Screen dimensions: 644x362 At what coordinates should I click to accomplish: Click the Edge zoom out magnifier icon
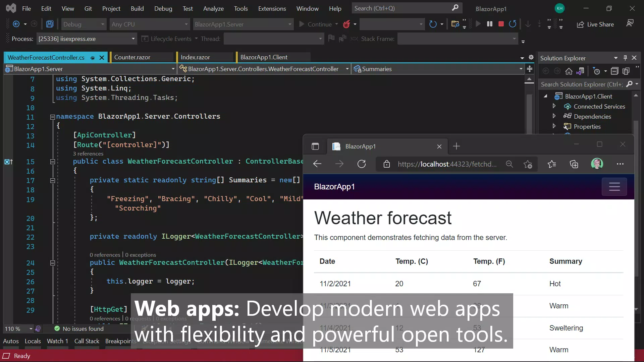pyautogui.click(x=509, y=164)
